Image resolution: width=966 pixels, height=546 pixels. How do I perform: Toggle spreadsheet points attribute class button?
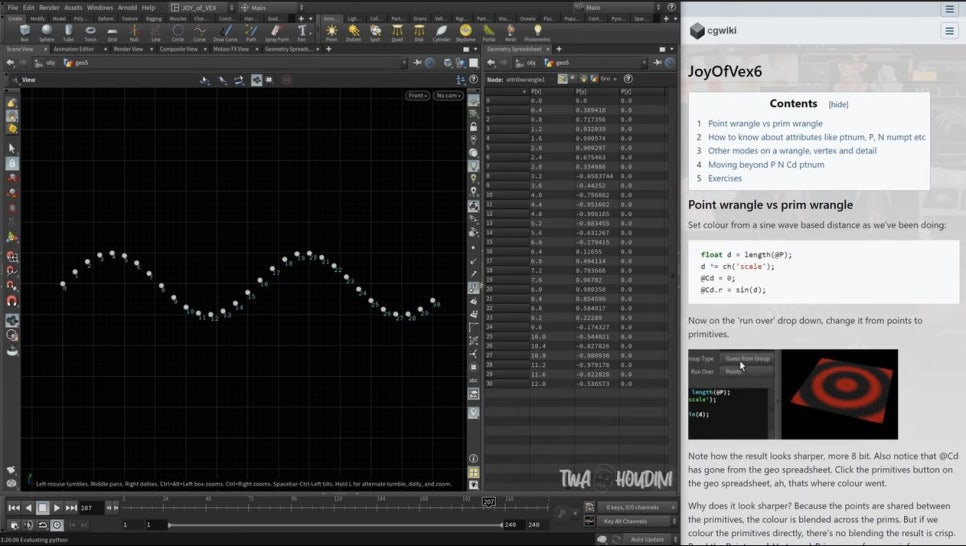tap(562, 79)
